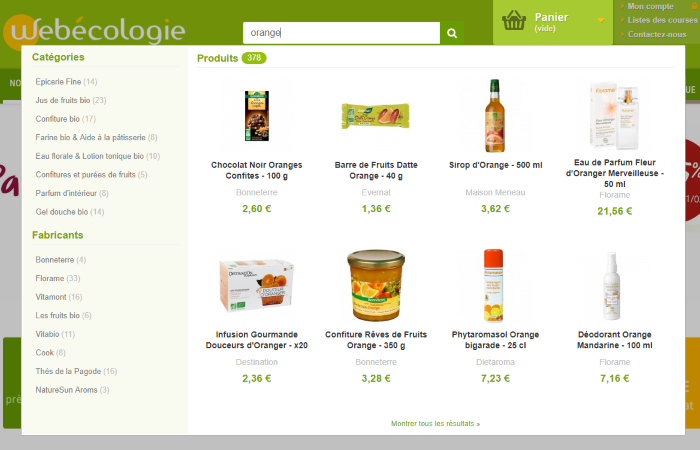Click Confiture Rêves de Fruits Orange title

click(376, 340)
